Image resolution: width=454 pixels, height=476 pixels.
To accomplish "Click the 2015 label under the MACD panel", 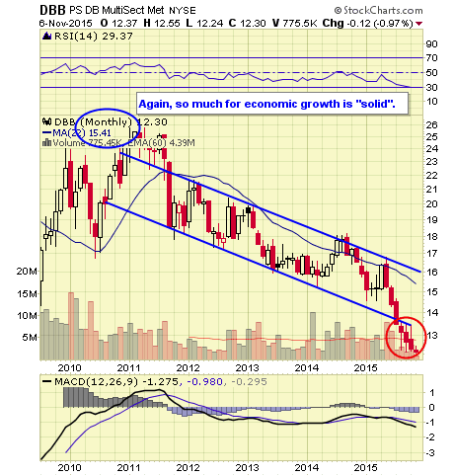I will (366, 467).
